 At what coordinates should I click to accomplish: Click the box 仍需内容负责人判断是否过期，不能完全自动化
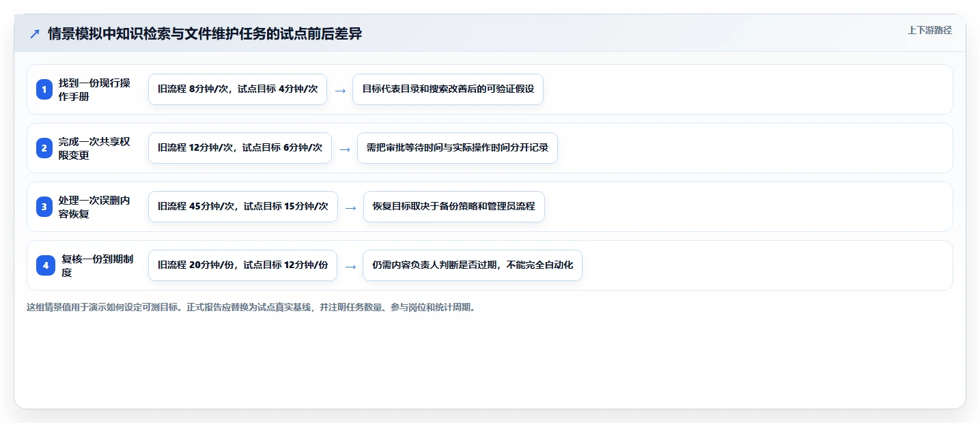pos(473,265)
